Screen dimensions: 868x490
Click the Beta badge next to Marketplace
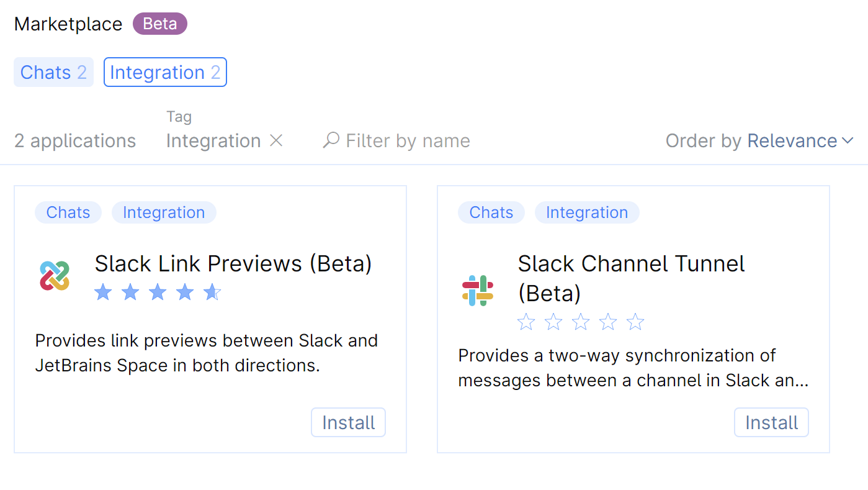(159, 24)
